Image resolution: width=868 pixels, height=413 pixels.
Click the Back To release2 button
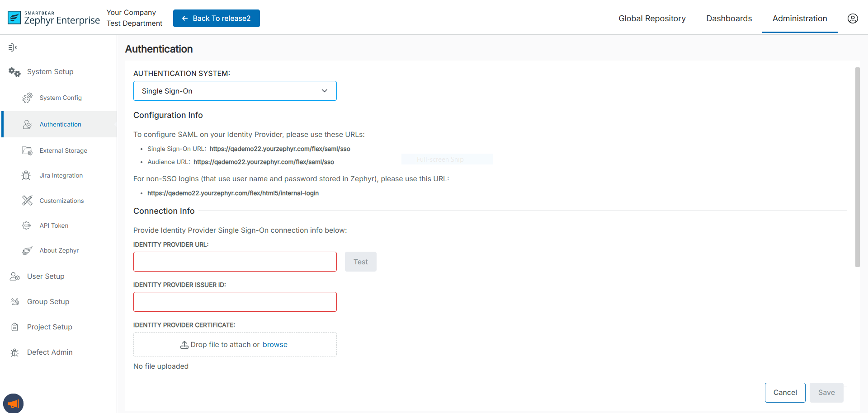(x=216, y=19)
